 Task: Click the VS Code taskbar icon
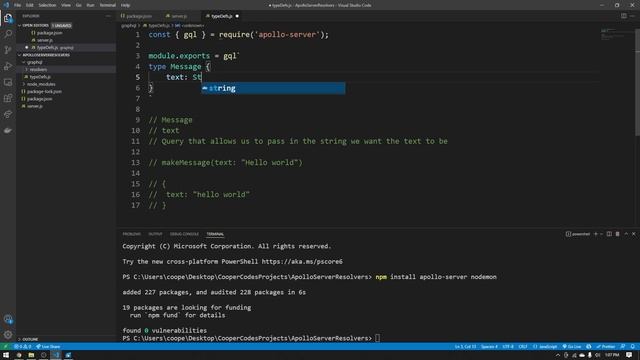[56, 355]
